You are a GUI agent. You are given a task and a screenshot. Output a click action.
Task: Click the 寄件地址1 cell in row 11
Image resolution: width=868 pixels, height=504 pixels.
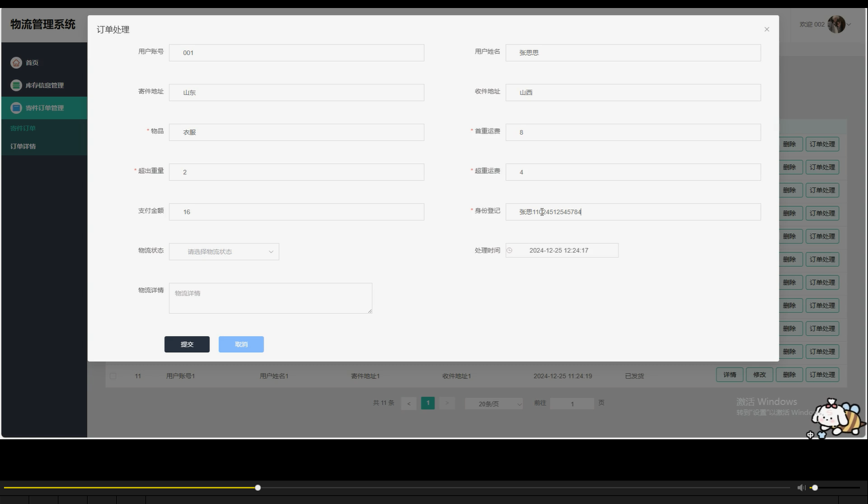point(365,376)
